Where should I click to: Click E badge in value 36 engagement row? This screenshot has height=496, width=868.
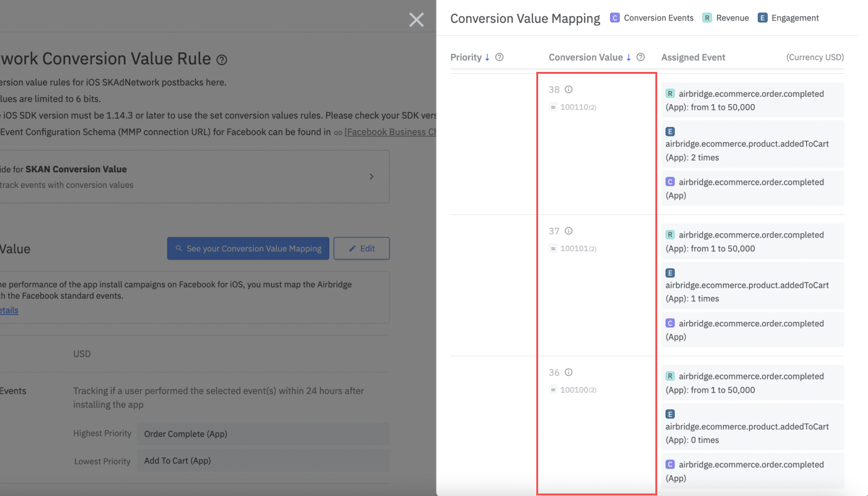click(x=670, y=414)
